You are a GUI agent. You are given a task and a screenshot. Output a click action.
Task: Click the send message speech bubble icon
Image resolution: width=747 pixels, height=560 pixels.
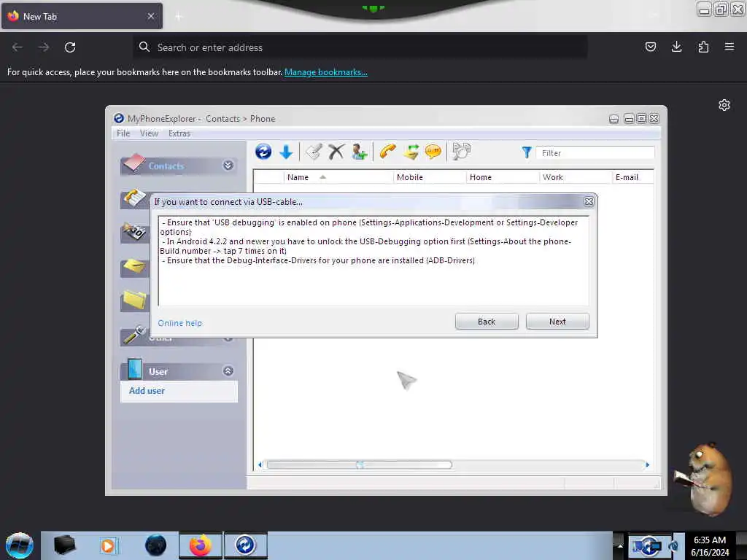(x=433, y=152)
